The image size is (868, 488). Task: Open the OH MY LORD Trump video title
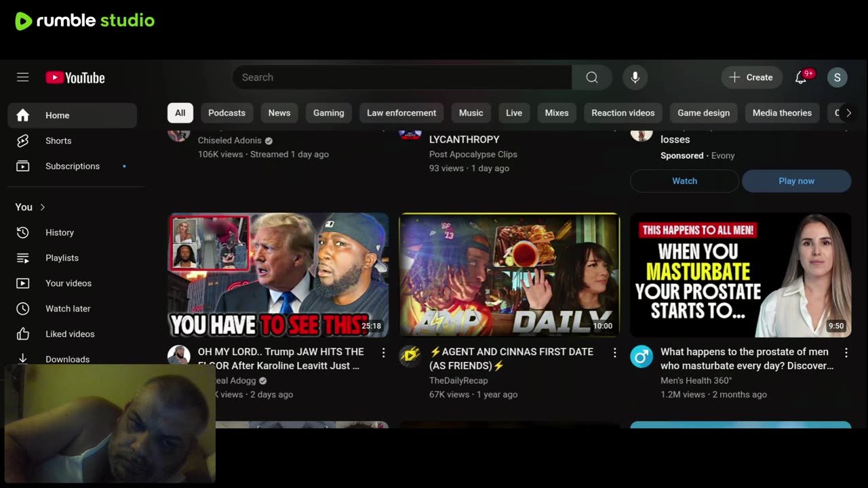[281, 359]
